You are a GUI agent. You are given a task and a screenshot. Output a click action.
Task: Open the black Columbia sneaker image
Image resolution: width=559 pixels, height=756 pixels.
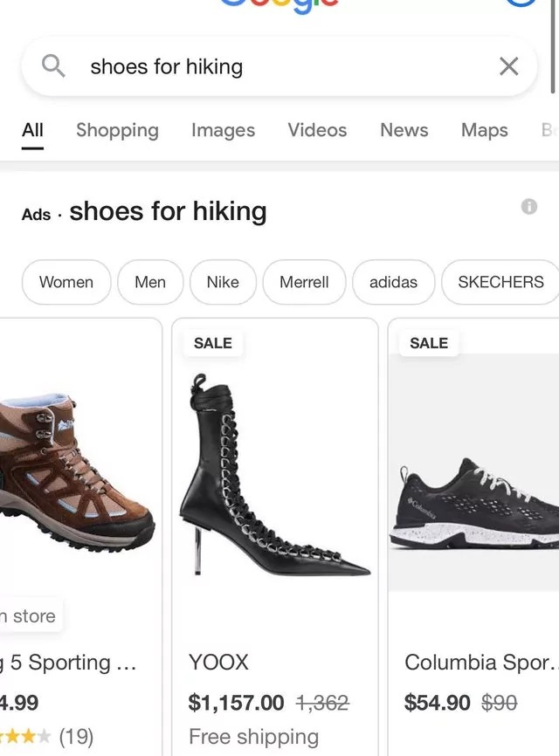476,506
